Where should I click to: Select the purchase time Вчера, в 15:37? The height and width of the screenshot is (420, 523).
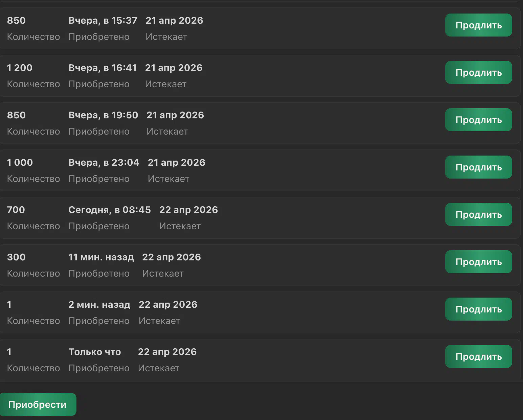(103, 21)
